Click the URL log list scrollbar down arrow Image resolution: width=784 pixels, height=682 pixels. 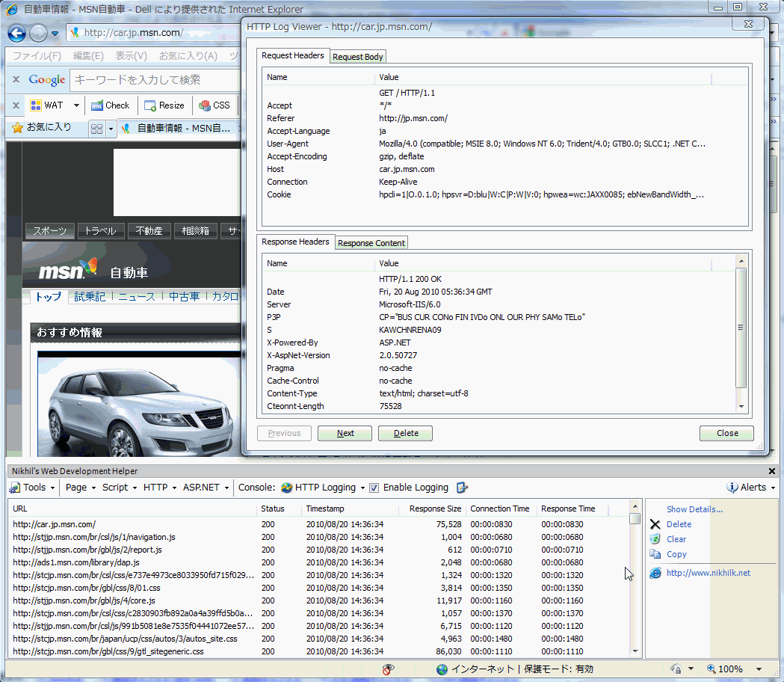pos(635,651)
